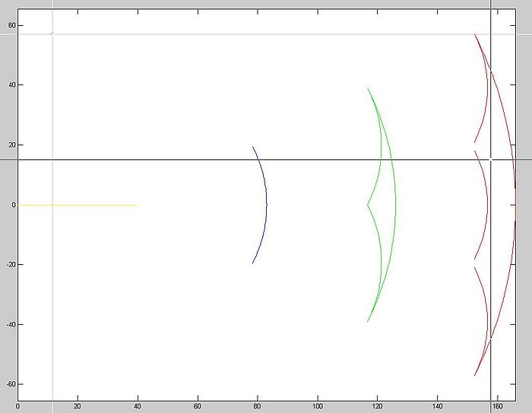Select the blue arc curve
532x413 pixels.
point(266,203)
